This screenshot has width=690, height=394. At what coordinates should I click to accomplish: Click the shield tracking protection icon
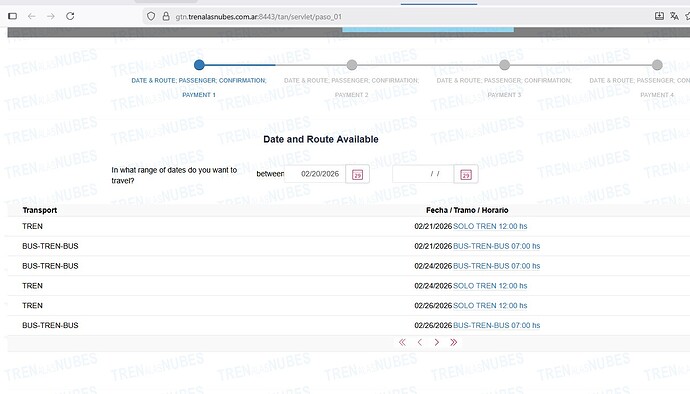click(151, 16)
